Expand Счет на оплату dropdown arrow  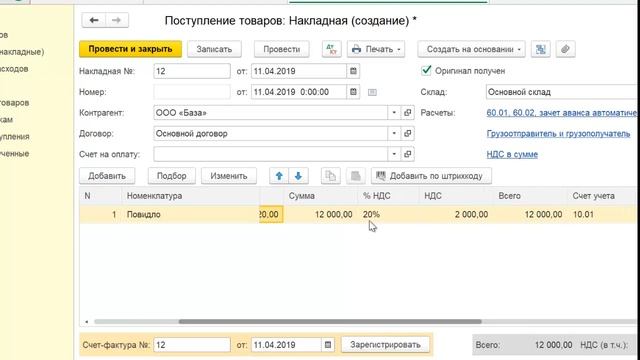coord(394,154)
